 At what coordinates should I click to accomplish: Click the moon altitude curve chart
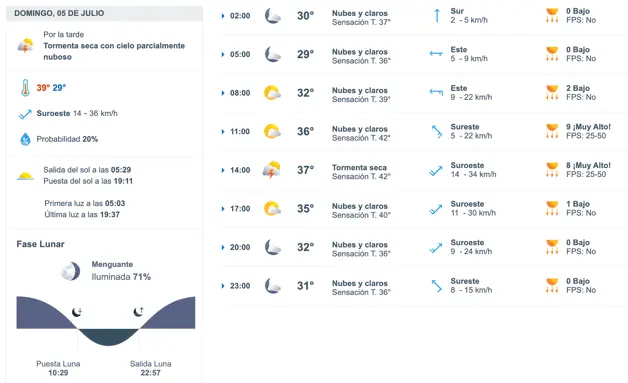pos(106,321)
